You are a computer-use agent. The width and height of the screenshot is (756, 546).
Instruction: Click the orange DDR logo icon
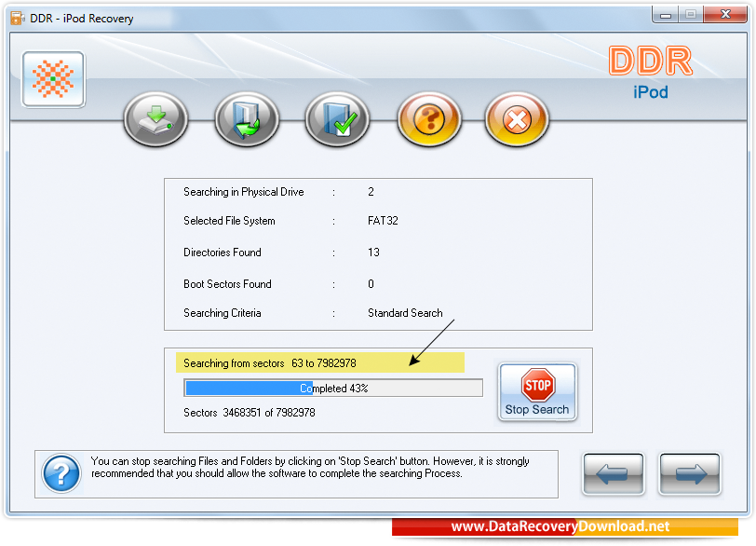[x=53, y=79]
